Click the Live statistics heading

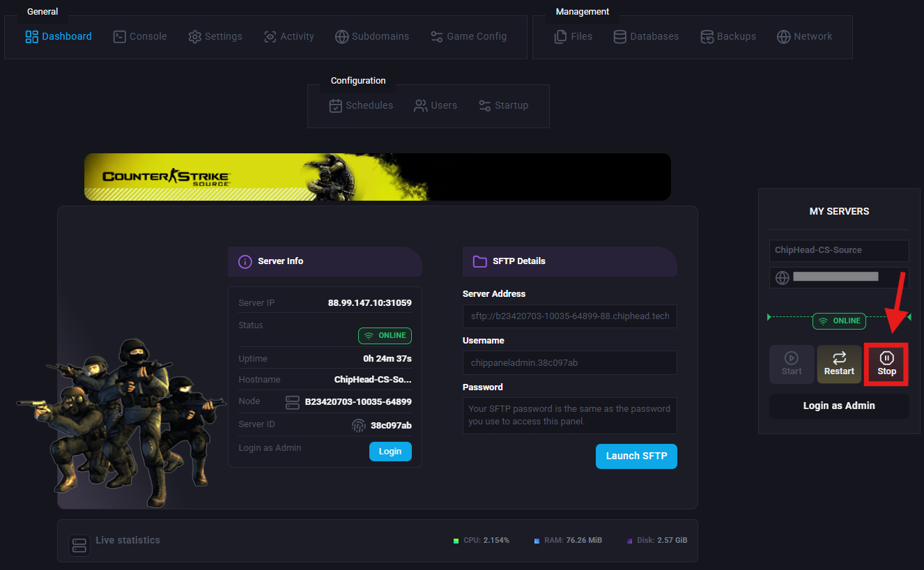pyautogui.click(x=128, y=540)
